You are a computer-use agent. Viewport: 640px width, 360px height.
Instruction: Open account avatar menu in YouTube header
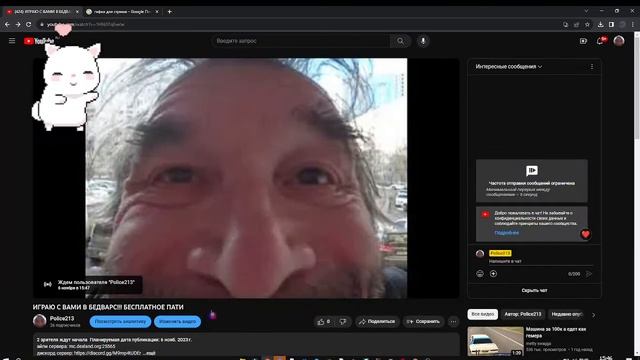[619, 41]
